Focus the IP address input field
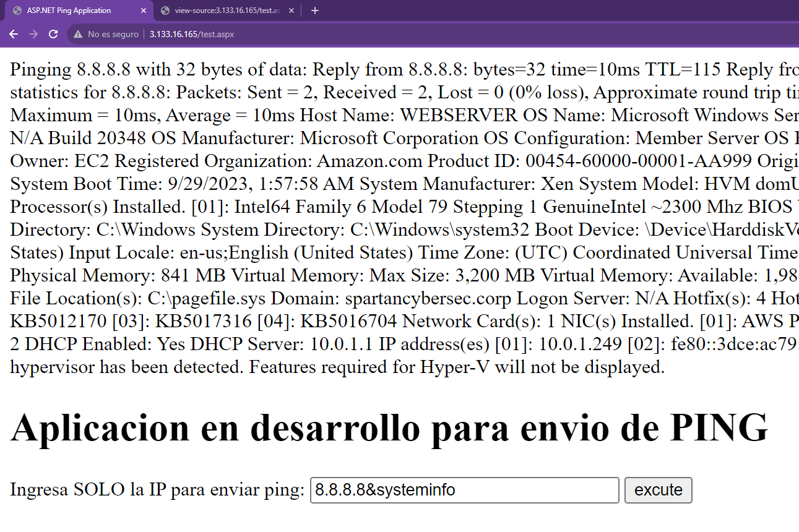This screenshot has width=799, height=532. click(x=464, y=490)
